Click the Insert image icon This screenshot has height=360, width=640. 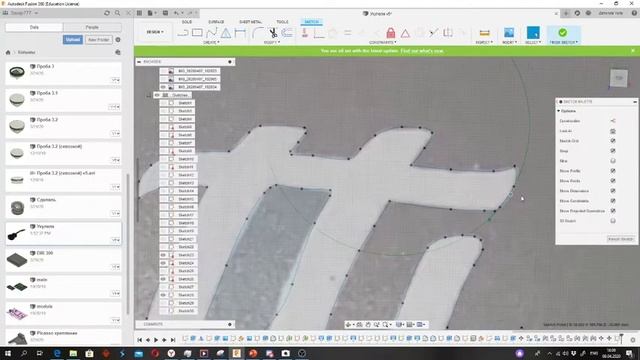click(x=509, y=32)
